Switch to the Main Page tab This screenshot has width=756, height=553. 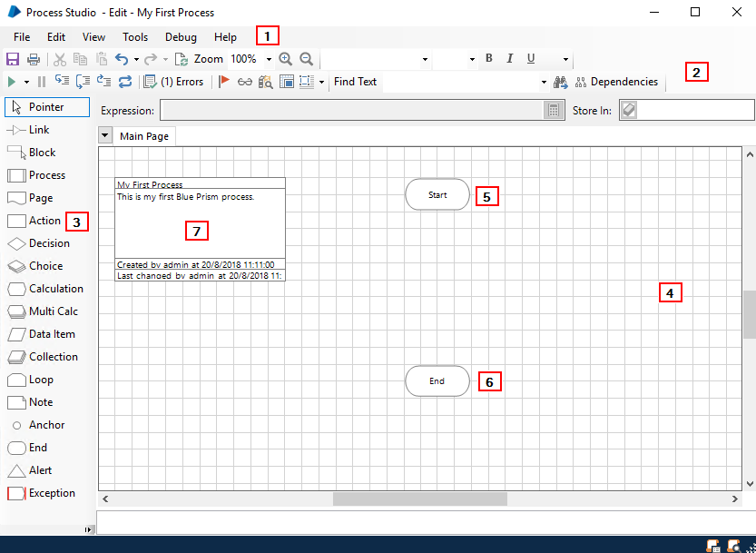coord(144,136)
